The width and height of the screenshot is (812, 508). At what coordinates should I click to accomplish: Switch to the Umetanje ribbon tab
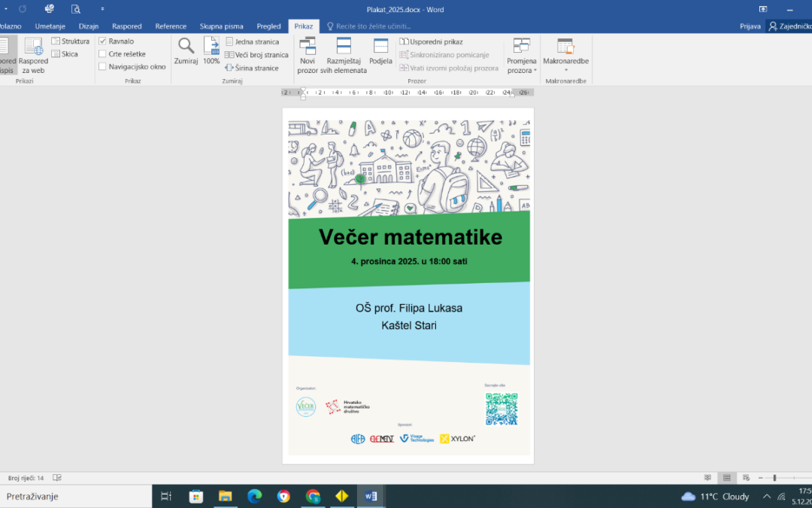coord(50,25)
